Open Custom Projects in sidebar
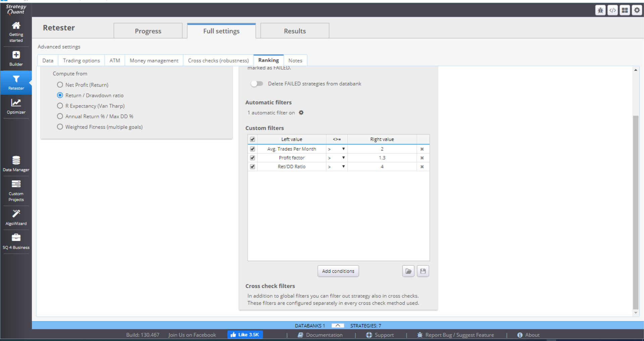Viewport: 644px width, 341px height. click(x=16, y=190)
